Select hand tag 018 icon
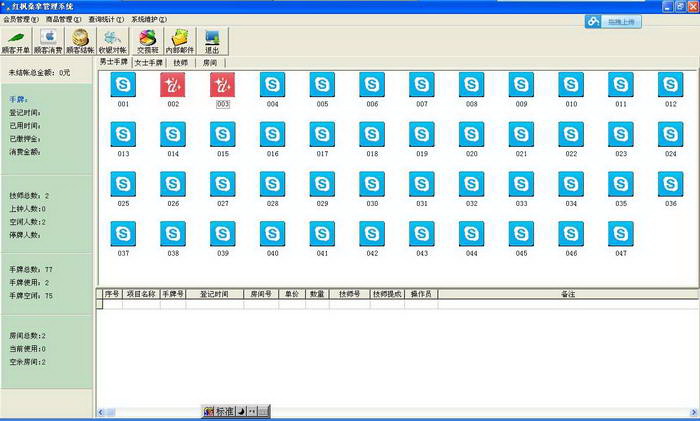This screenshot has width=700, height=421. 372,134
